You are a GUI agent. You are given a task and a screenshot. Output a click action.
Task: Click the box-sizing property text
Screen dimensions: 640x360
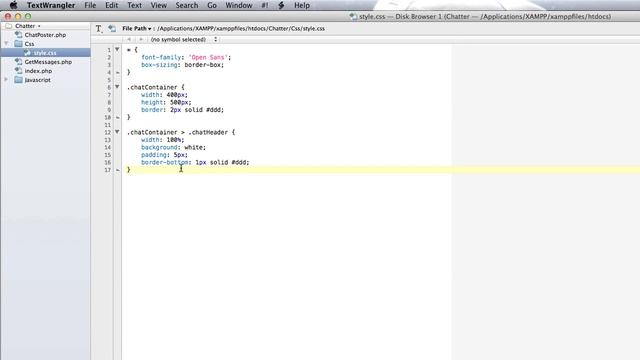(x=159, y=65)
